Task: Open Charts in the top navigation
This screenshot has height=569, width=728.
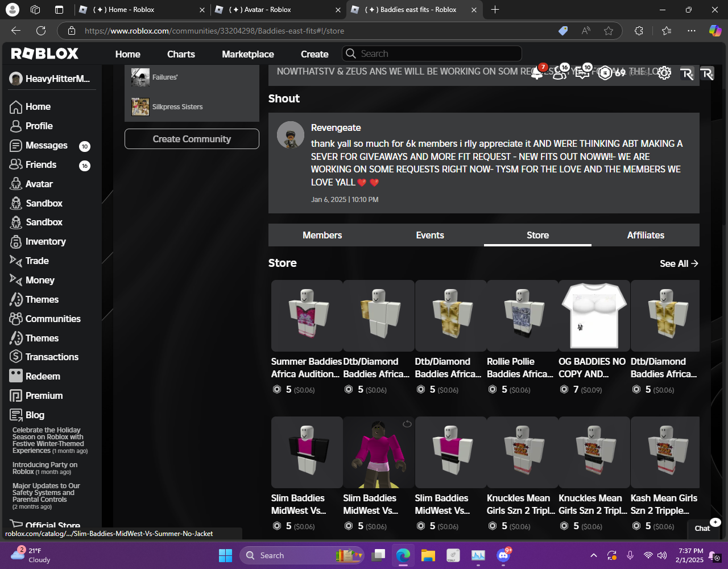Action: point(181,54)
